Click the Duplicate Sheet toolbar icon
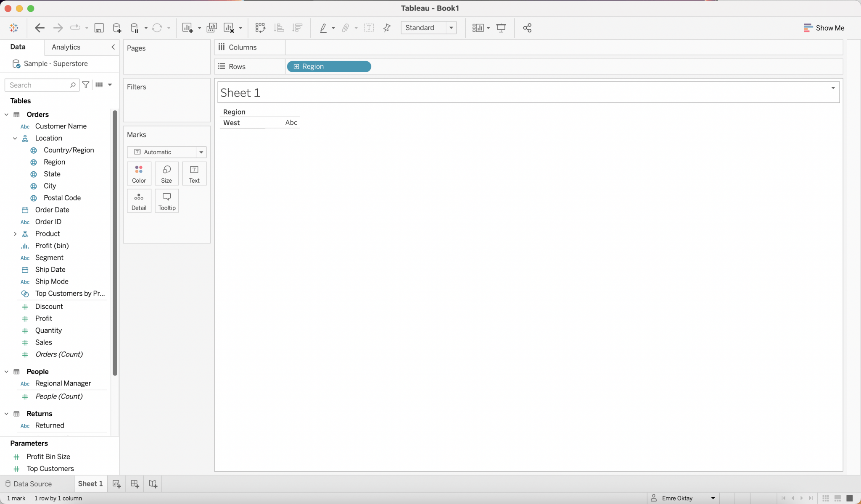 [212, 28]
